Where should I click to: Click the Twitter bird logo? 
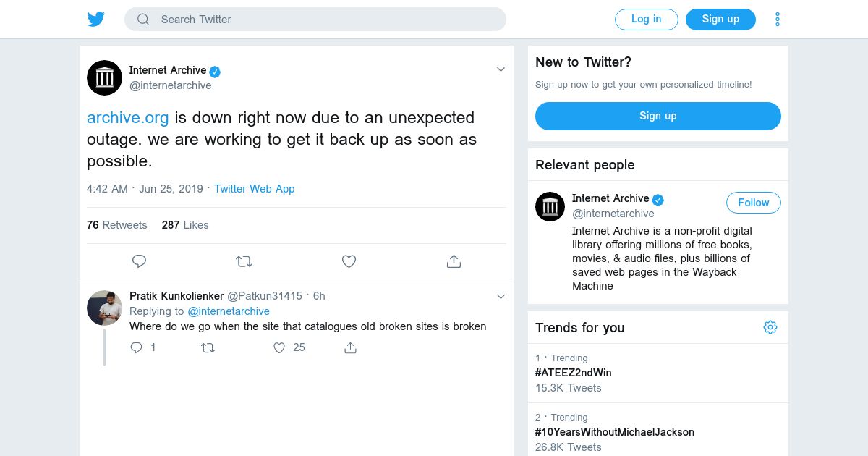[96, 20]
